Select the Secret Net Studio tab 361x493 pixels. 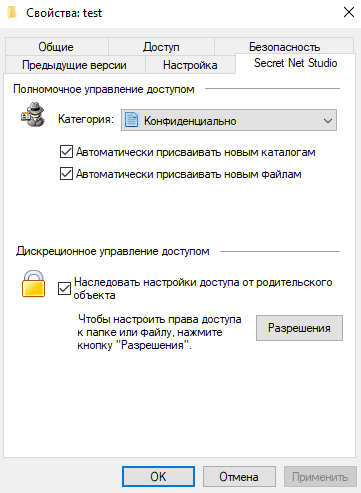pos(295,63)
